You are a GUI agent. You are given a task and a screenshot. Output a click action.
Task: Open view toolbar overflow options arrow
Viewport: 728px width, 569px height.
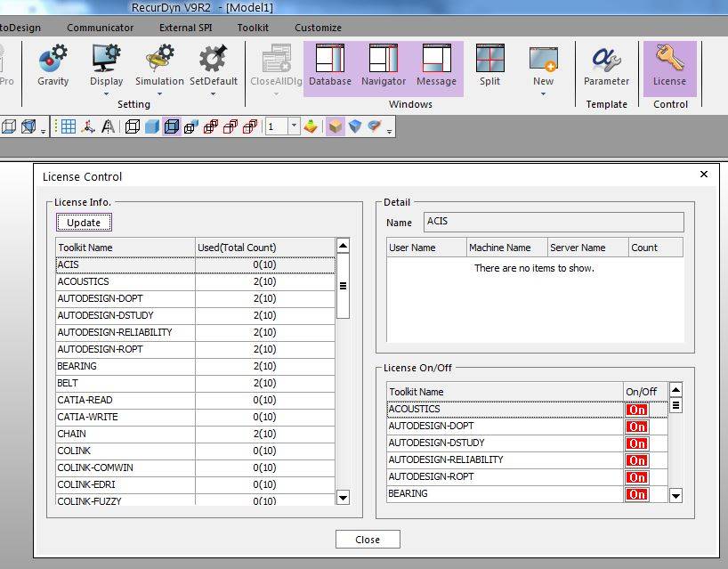(44, 132)
